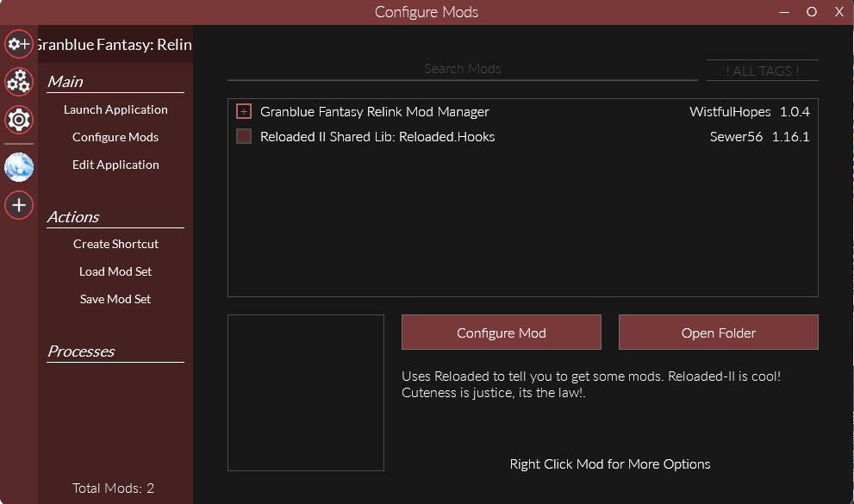Click Load Mod Set action
854x504 pixels.
[115, 271]
